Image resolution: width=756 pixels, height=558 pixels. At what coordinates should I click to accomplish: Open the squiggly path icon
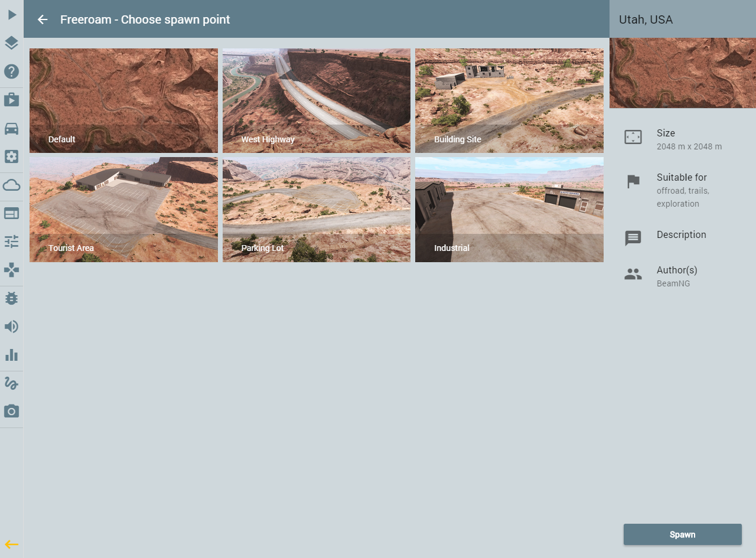tap(12, 383)
